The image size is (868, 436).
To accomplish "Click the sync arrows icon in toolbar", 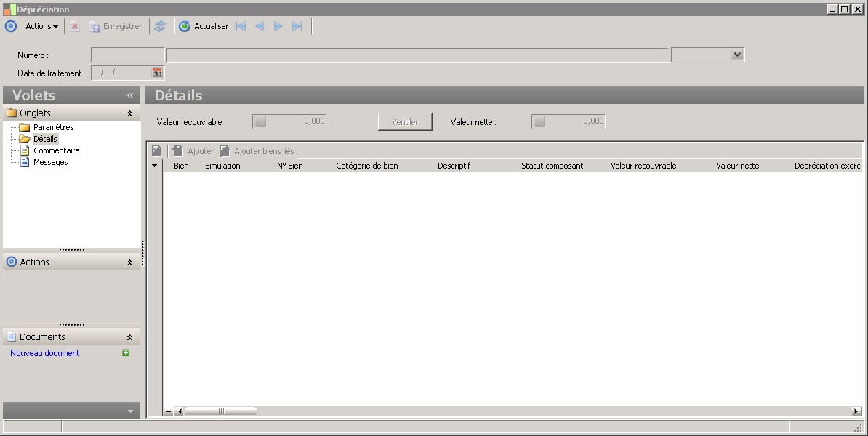I will tap(160, 26).
